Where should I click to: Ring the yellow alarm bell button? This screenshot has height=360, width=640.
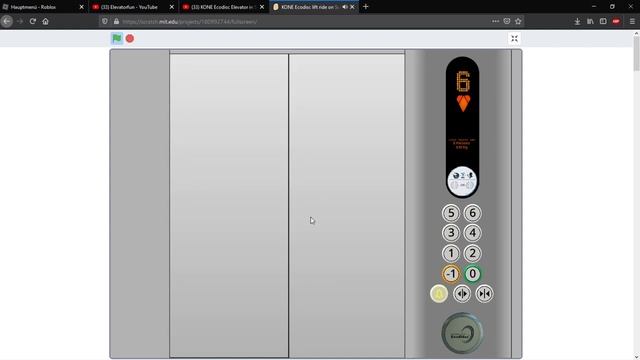439,294
